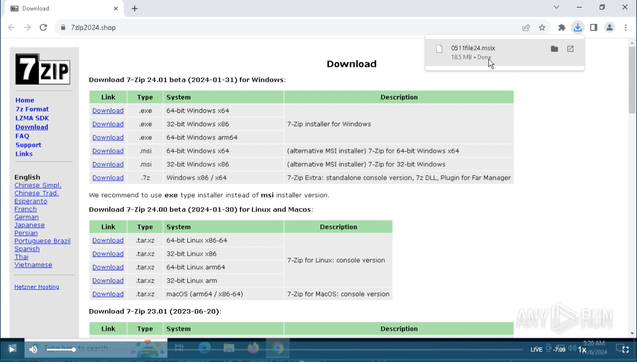637x362 pixels.
Task: Download .tar.xz for 64-bit Linux x86-64
Action: tap(108, 240)
